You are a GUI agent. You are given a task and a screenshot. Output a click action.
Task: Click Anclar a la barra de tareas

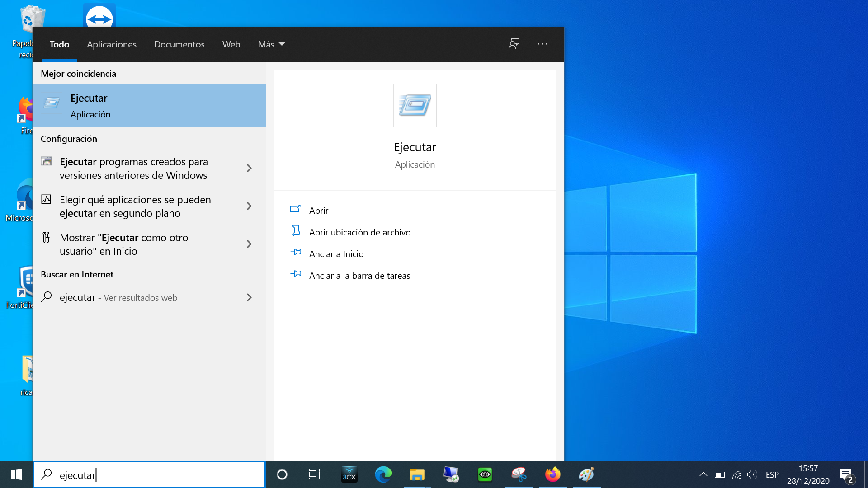click(x=359, y=276)
